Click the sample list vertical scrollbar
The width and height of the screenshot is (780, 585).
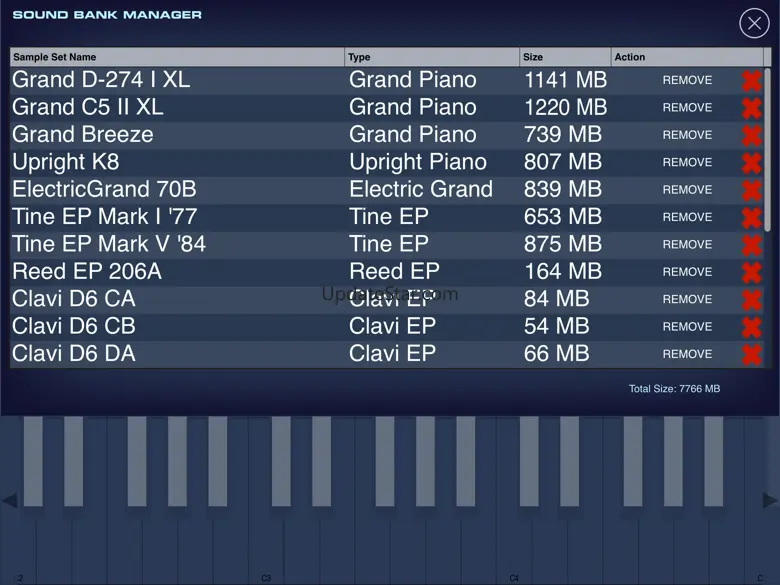767,200
